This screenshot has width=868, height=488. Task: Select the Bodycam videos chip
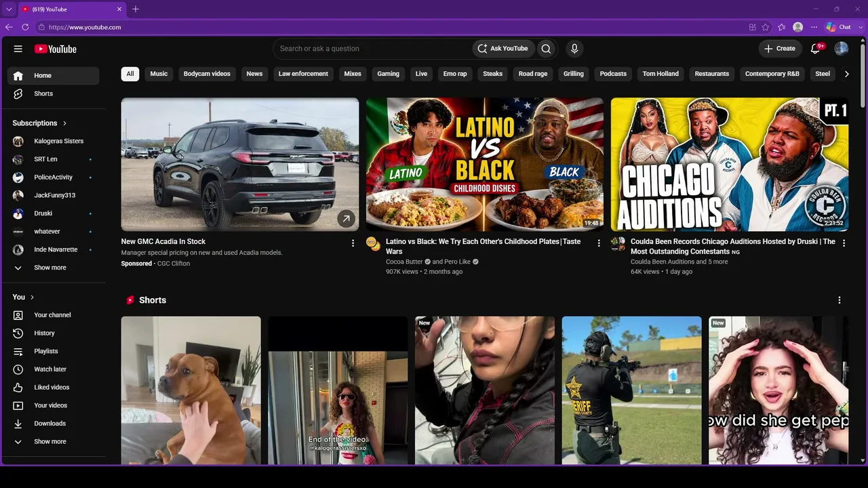[207, 74]
